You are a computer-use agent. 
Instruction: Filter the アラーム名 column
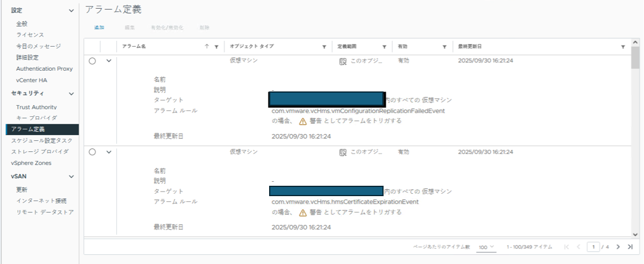pyautogui.click(x=216, y=47)
